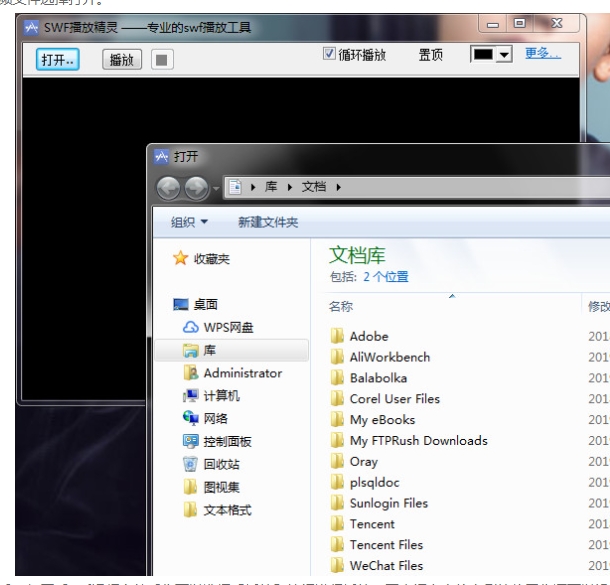This screenshot has width=610, height=585.
Task: Select 收藏夹 in the navigation pane
Action: click(x=212, y=259)
